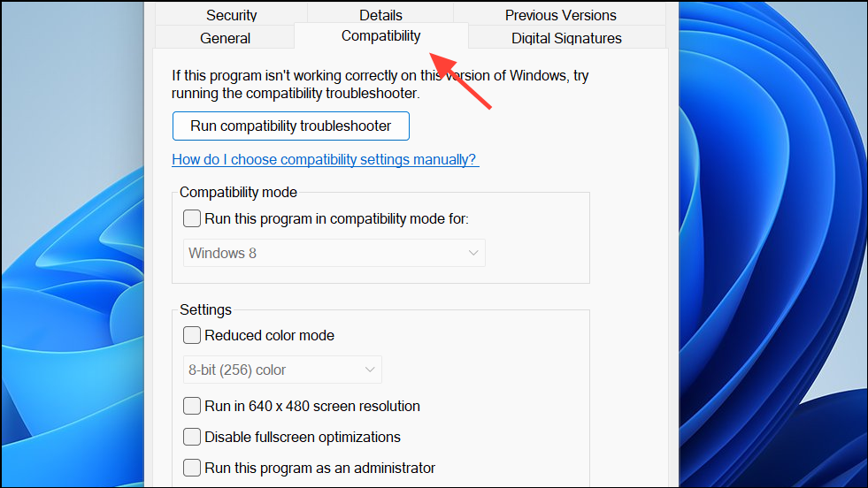Click the chevron arrow on the 8-bit color combo box
This screenshot has height=488, width=868.
(x=369, y=370)
